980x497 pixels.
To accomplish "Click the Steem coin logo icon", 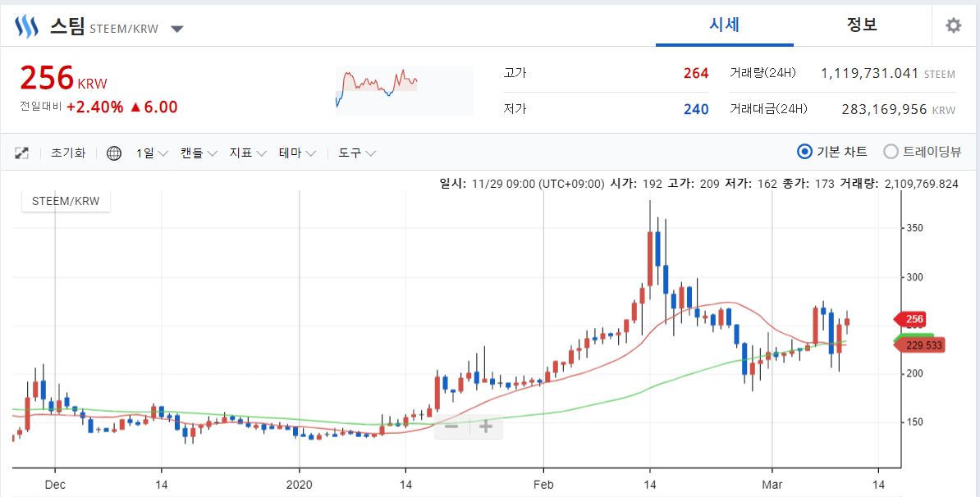I will [26, 27].
